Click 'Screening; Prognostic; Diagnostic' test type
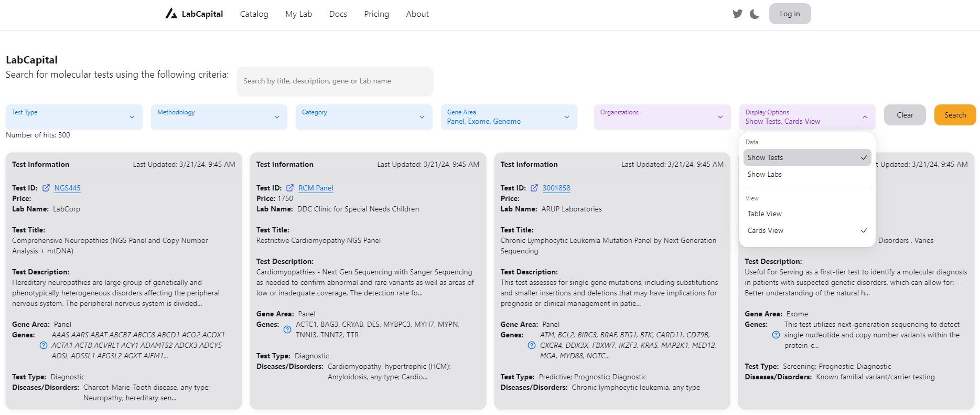 [837, 366]
